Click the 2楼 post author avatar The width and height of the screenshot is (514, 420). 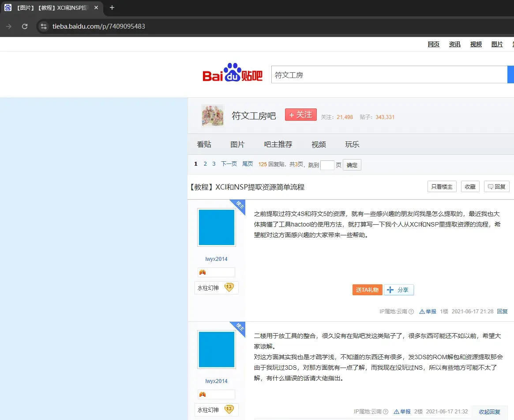(x=217, y=349)
